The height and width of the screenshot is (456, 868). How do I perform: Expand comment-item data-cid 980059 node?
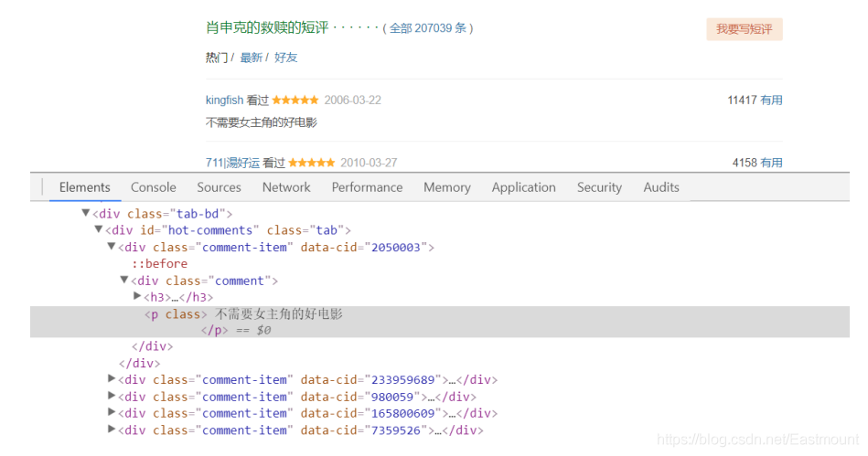[x=112, y=397]
